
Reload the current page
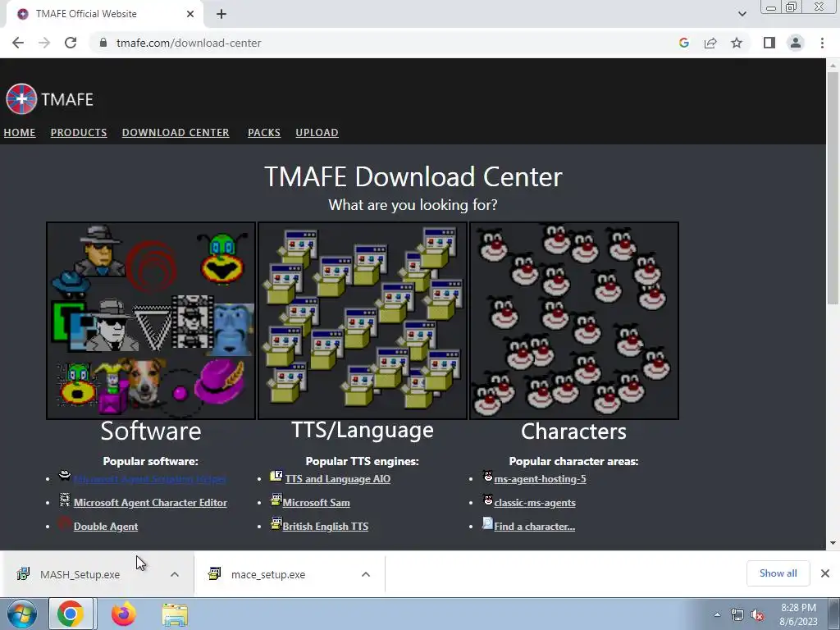tap(71, 43)
